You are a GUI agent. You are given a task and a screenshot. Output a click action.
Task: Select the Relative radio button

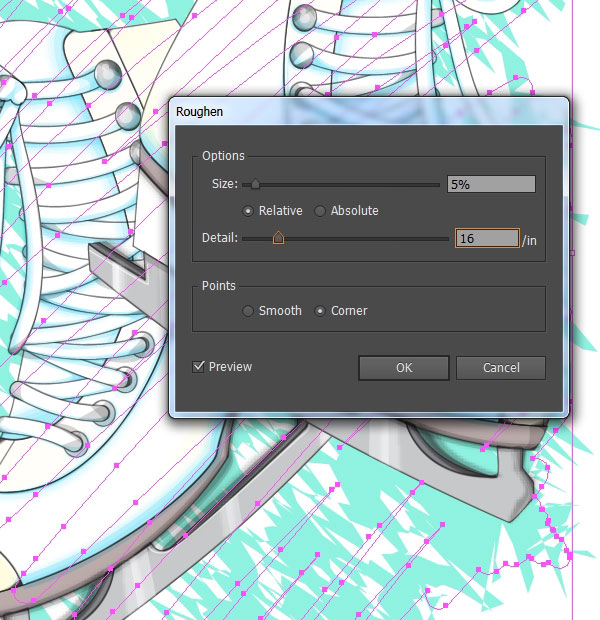click(x=248, y=211)
